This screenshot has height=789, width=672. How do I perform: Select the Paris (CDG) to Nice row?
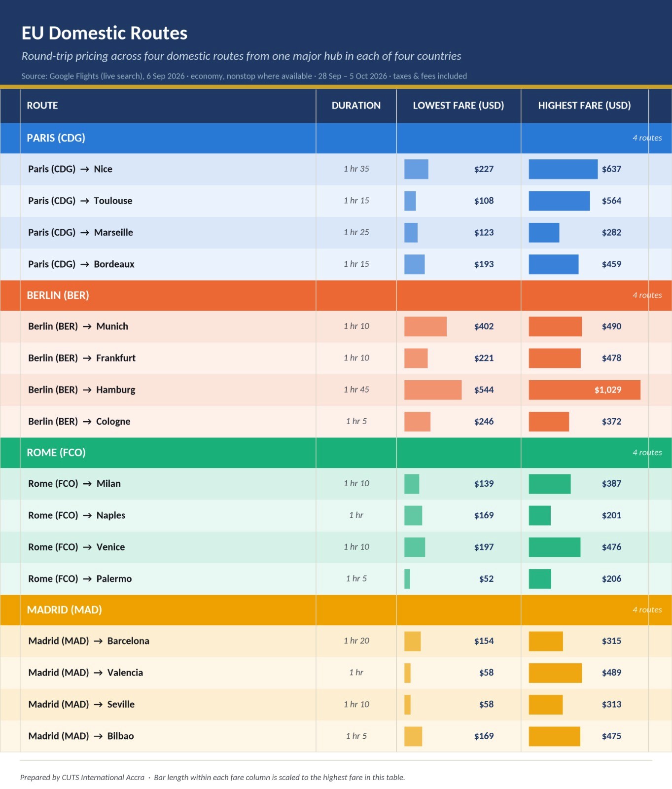point(336,169)
